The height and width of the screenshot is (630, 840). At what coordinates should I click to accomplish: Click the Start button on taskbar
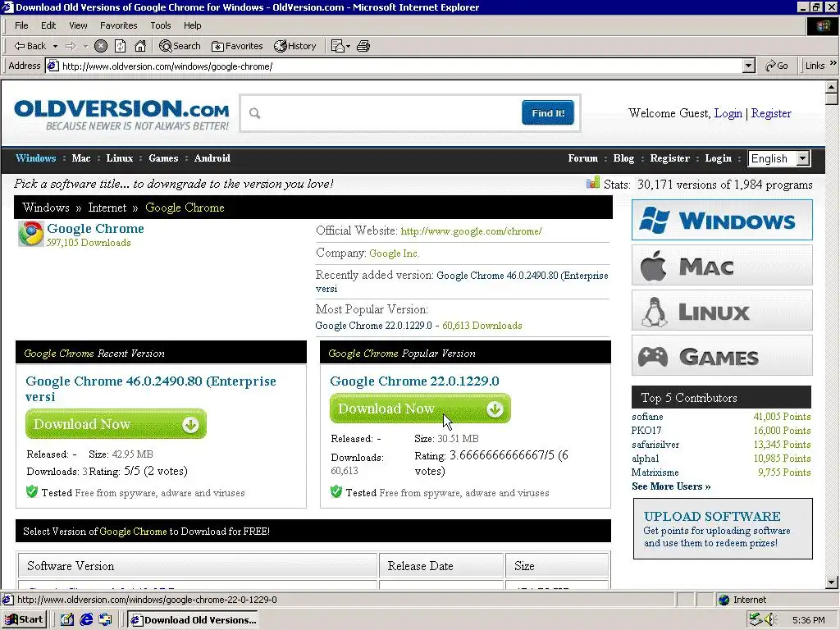click(x=24, y=620)
